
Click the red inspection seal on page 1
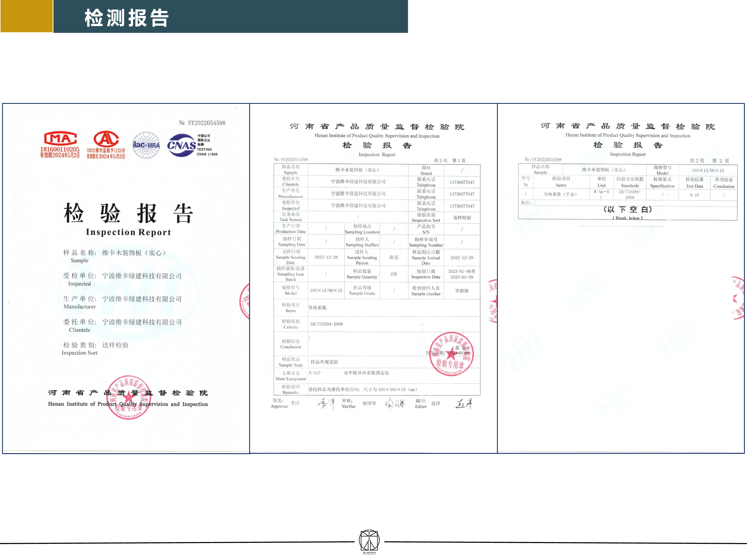coord(451,354)
